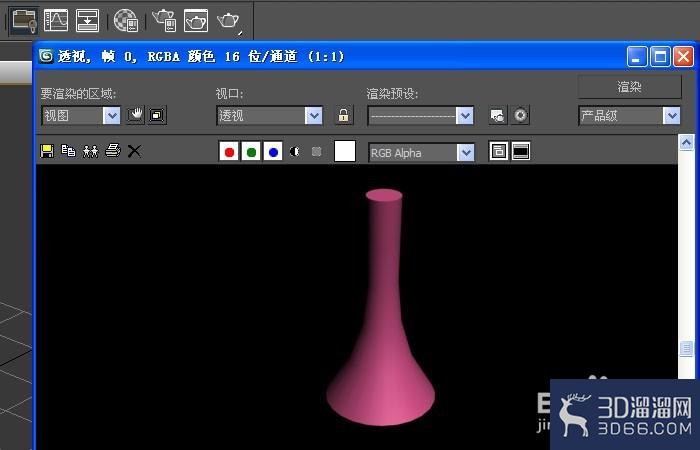Toggle the red channel display
The image size is (700, 450).
(x=229, y=152)
